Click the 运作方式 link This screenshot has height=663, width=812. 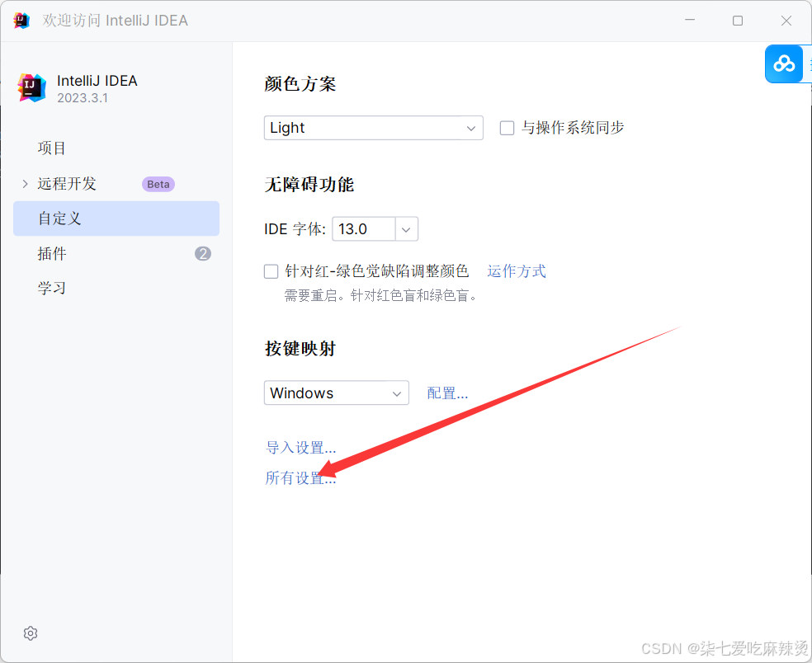click(x=517, y=271)
